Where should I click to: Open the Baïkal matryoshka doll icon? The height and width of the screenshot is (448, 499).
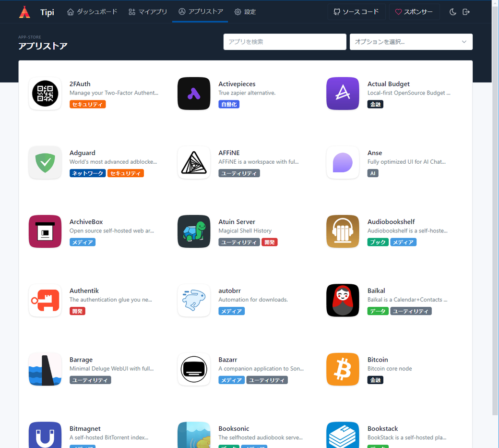[x=343, y=301]
